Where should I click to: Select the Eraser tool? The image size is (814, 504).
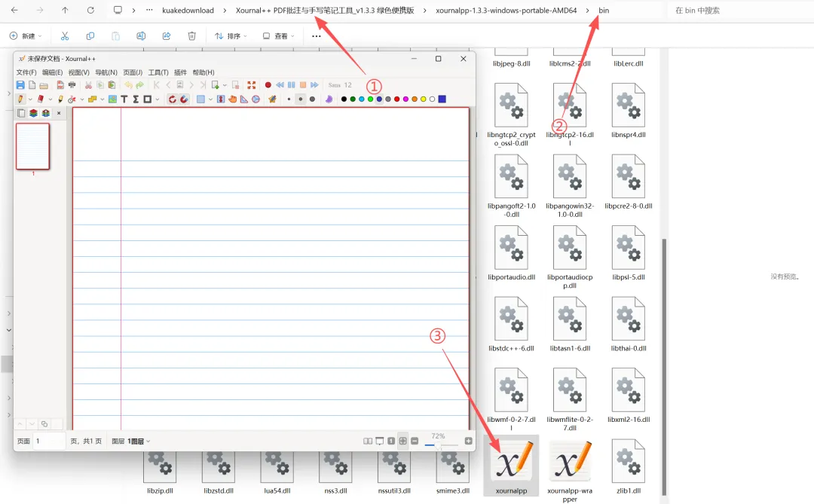[x=41, y=99]
